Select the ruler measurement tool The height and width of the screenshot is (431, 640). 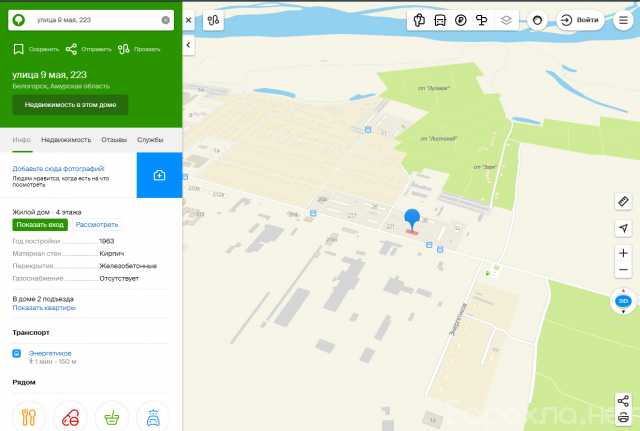tap(623, 201)
